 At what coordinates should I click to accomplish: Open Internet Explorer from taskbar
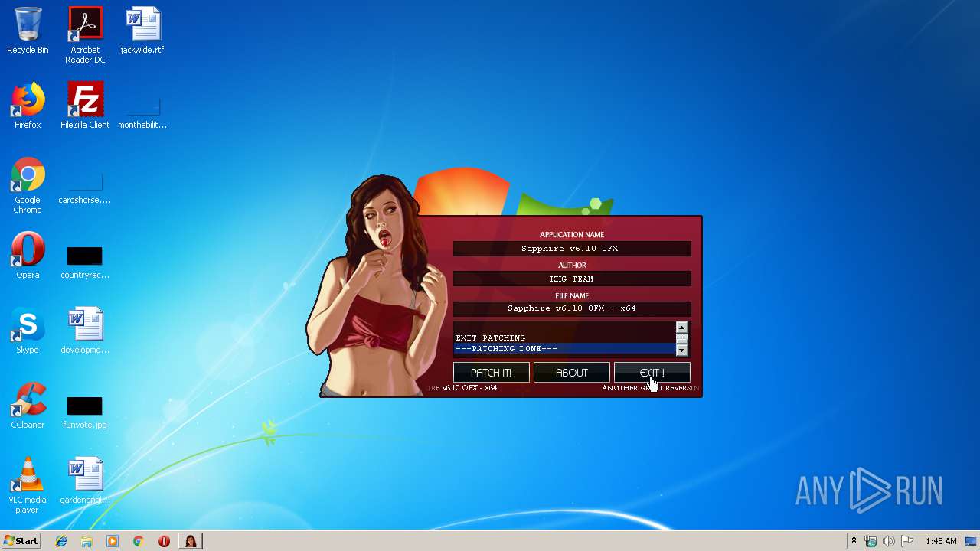[61, 541]
